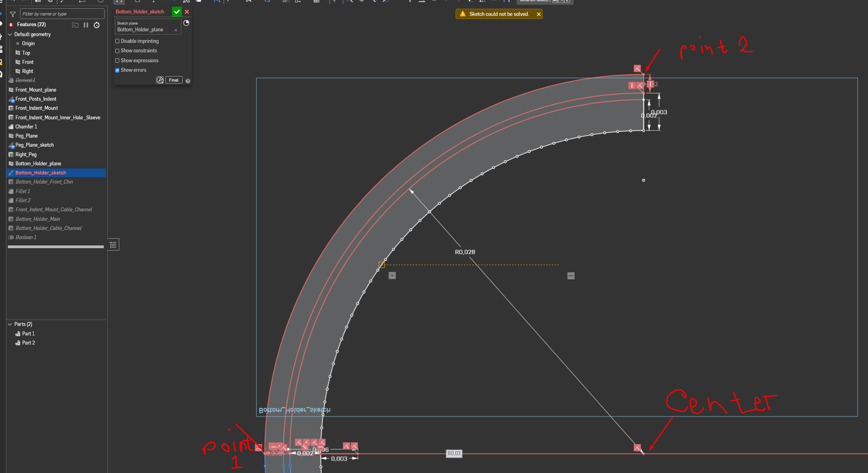Select the Front_Indent_Mount feature
This screenshot has width=868, height=473.
[x=36, y=108]
